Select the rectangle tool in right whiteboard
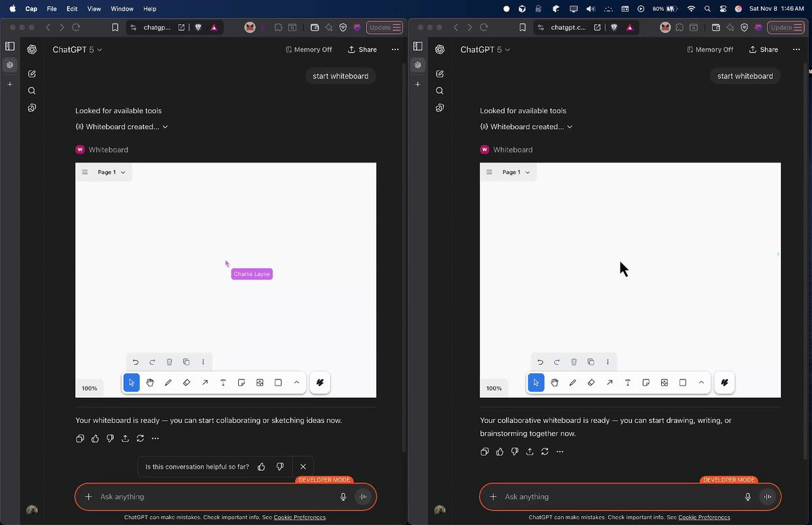Image resolution: width=812 pixels, height=525 pixels. (x=682, y=382)
